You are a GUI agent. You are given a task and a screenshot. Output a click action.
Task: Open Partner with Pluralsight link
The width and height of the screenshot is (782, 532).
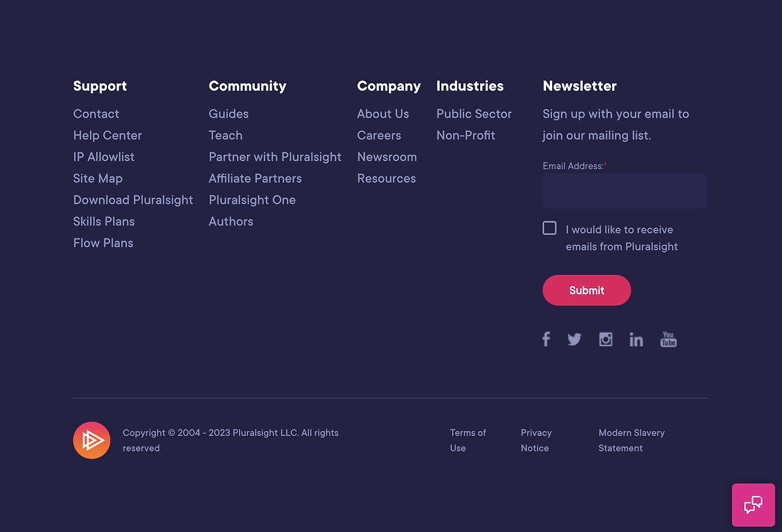275,157
